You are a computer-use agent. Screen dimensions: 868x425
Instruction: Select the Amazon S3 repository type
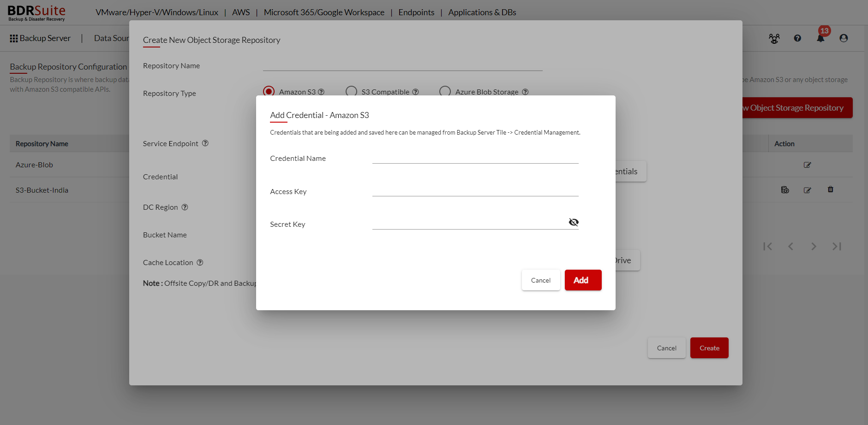269,92
